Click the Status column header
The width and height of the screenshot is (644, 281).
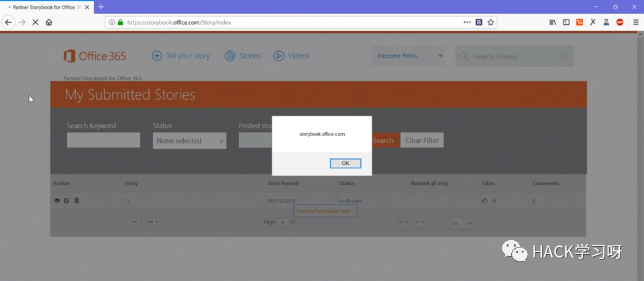coord(347,183)
